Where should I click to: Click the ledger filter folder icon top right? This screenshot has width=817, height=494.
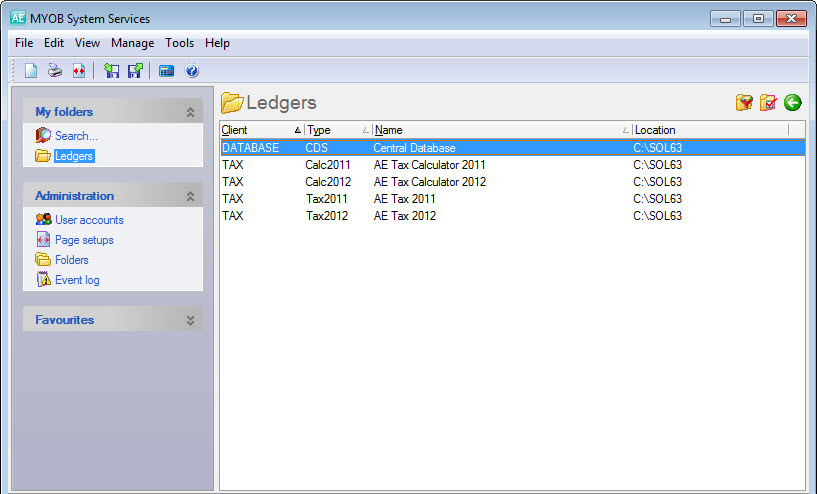[x=744, y=102]
